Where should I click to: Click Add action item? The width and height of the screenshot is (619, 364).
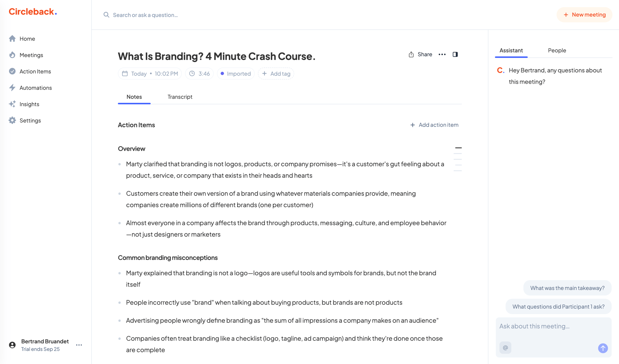(x=434, y=125)
